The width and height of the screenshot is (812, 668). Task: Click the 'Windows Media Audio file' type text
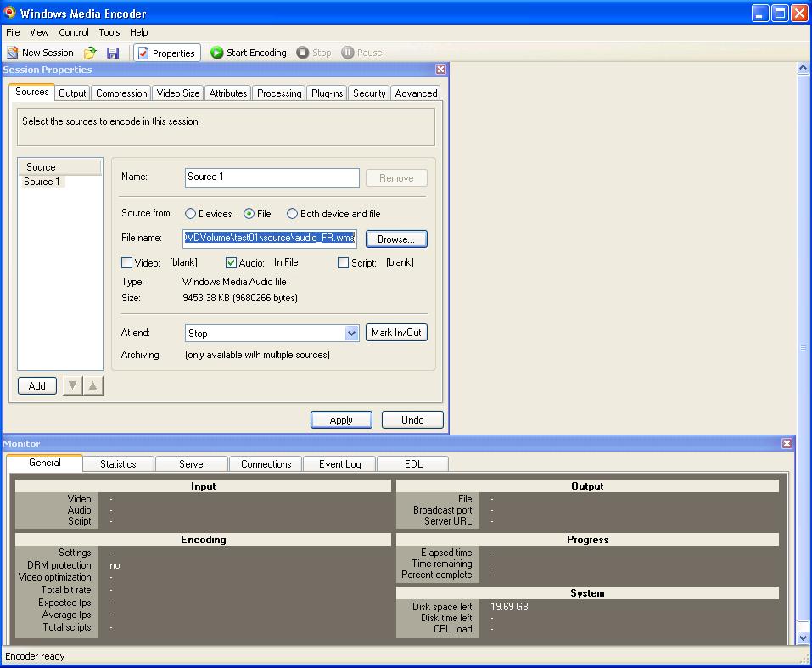click(x=234, y=282)
